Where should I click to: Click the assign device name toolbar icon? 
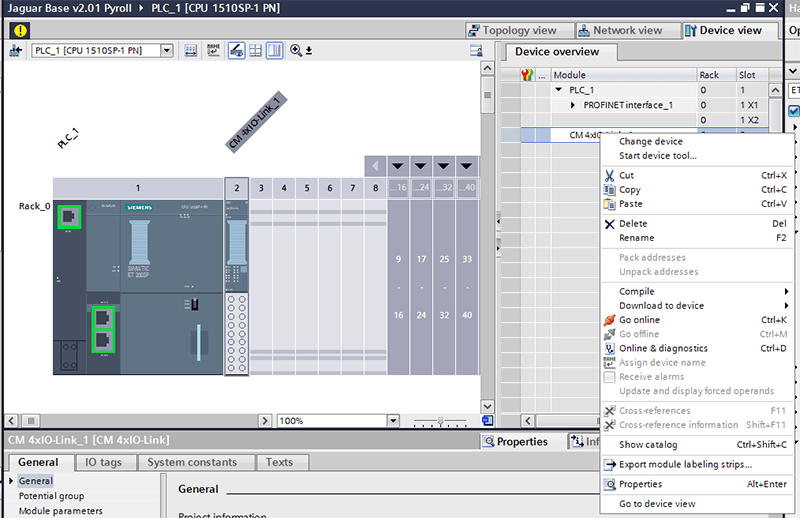pyautogui.click(x=213, y=51)
